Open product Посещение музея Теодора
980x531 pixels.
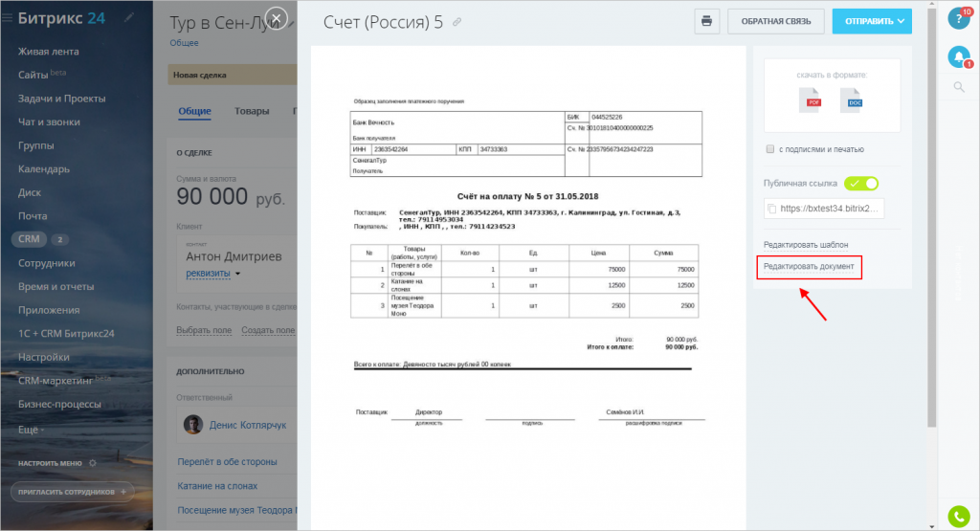(236, 510)
